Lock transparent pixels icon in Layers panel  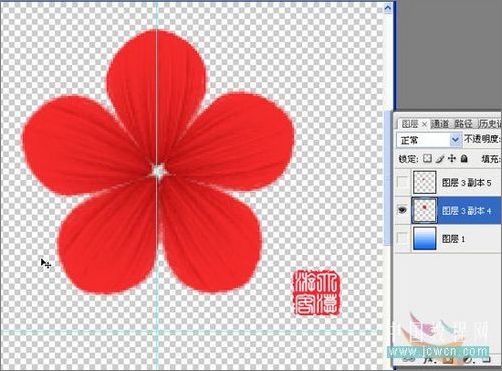pos(427,159)
